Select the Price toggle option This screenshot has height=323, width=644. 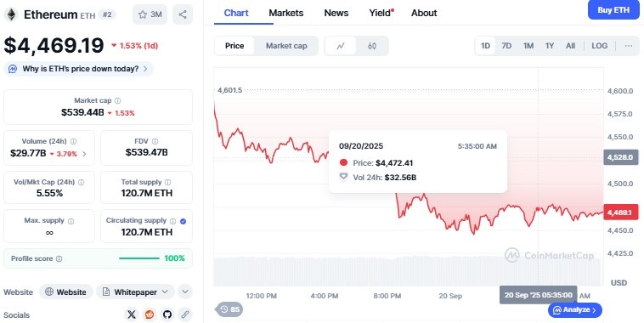[234, 46]
